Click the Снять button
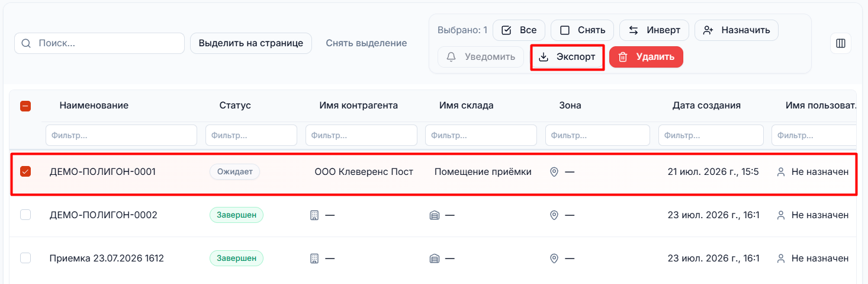Screen dimensions: 868x284 [583, 30]
